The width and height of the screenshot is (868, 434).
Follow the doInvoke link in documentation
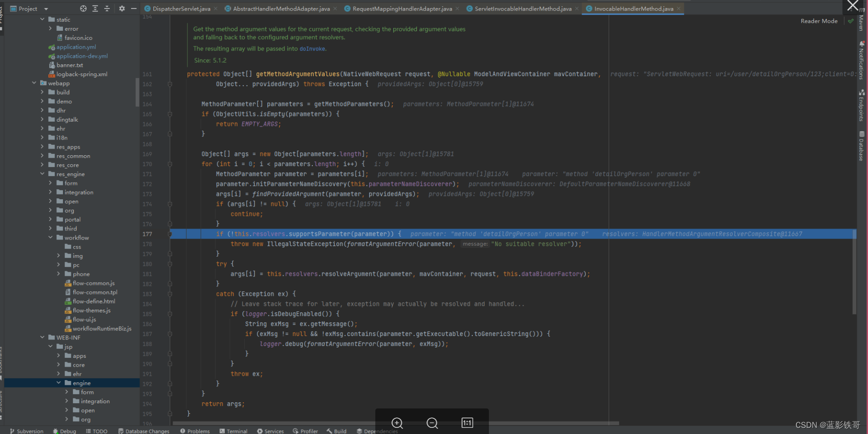point(312,49)
